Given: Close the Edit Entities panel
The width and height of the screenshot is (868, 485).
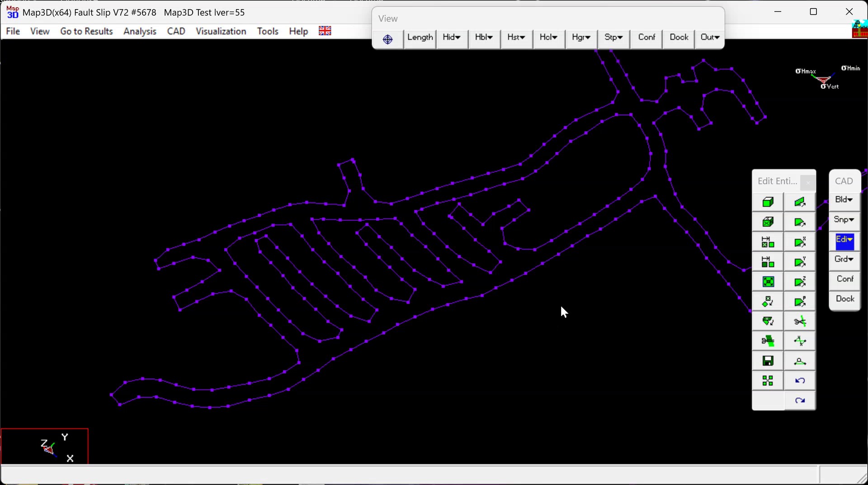Looking at the screenshot, I should (x=807, y=182).
